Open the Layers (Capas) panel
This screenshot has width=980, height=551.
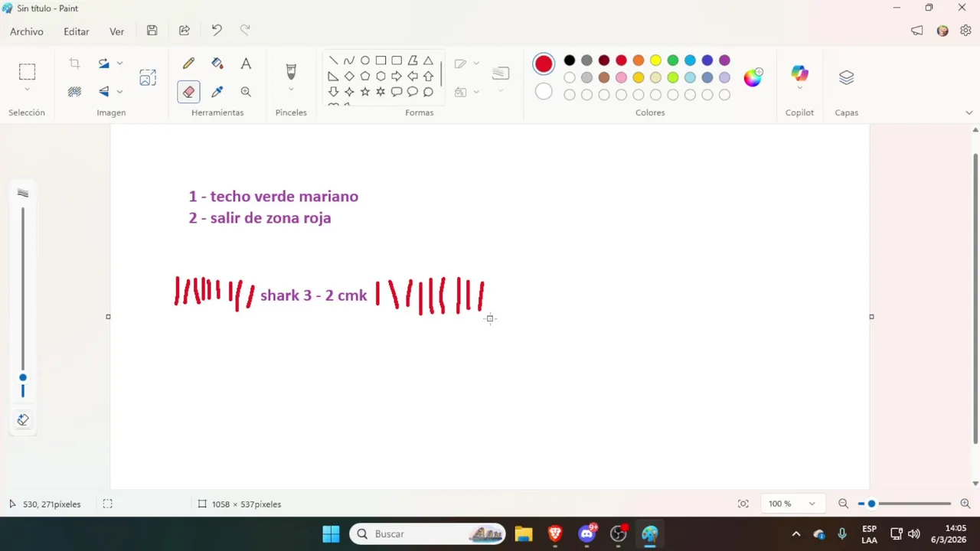click(x=846, y=77)
